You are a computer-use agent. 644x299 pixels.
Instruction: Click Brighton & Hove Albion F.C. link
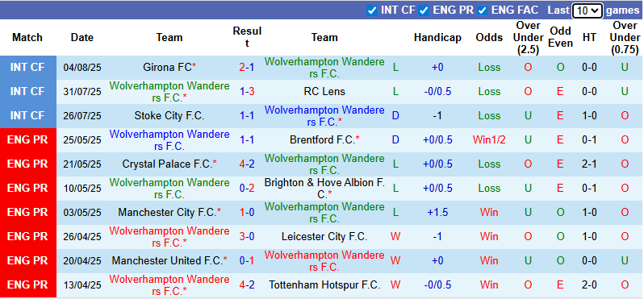tap(324, 189)
